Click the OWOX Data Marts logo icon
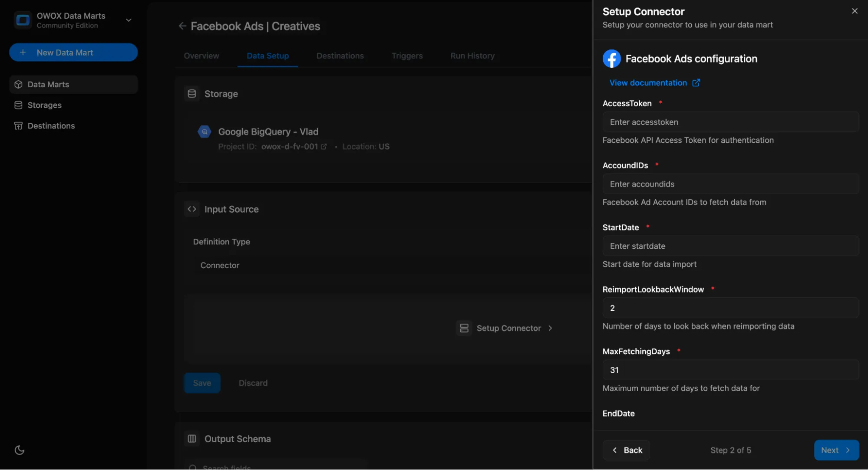This screenshot has width=868, height=470. pos(23,20)
